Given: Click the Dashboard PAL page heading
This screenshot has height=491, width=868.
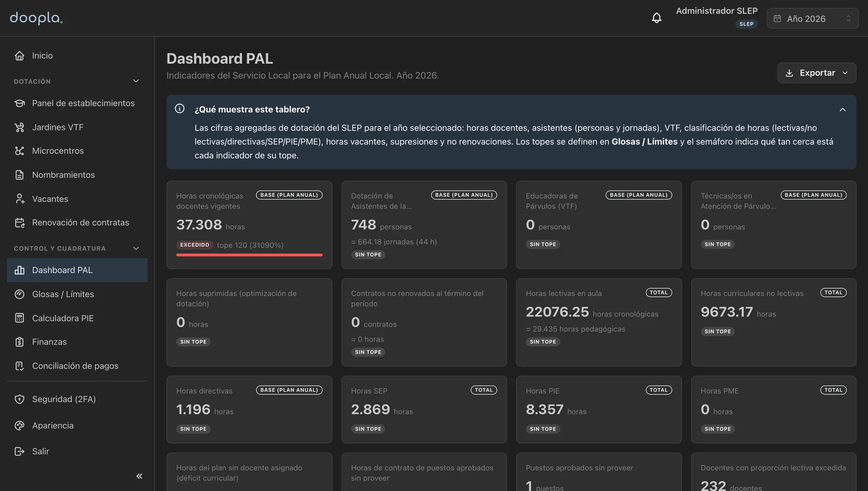Looking at the screenshot, I should 219,59.
